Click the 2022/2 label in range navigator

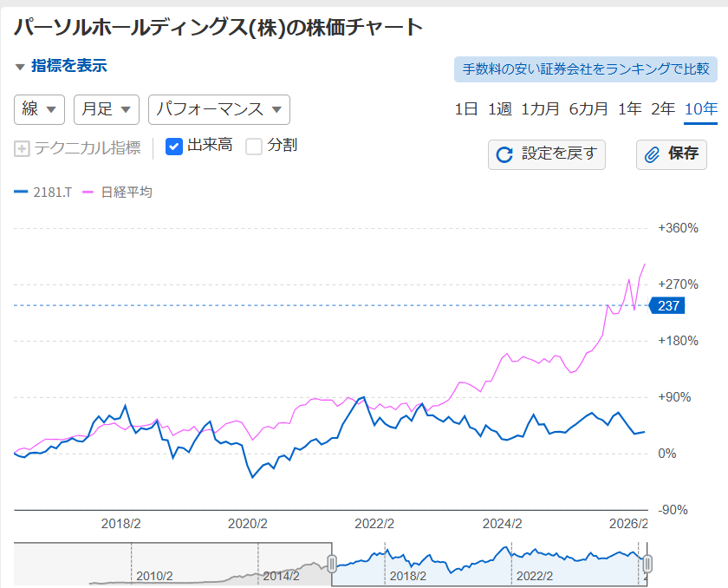(x=535, y=576)
